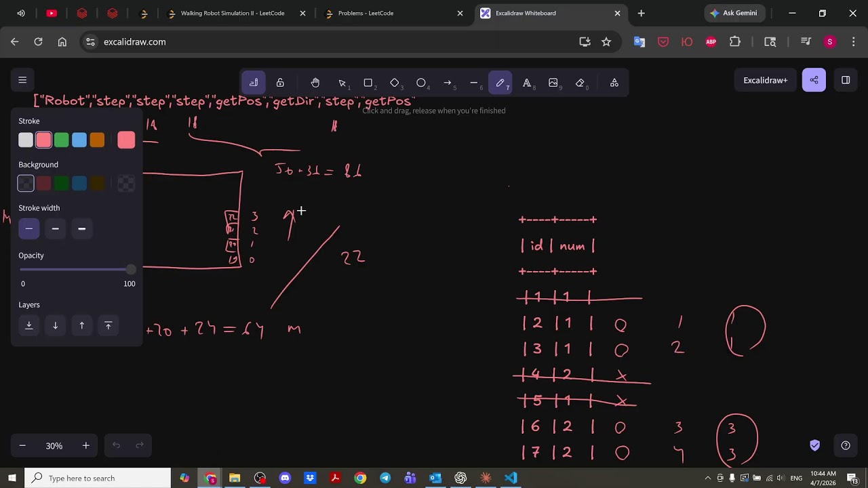Choose the green stroke color

point(62,140)
